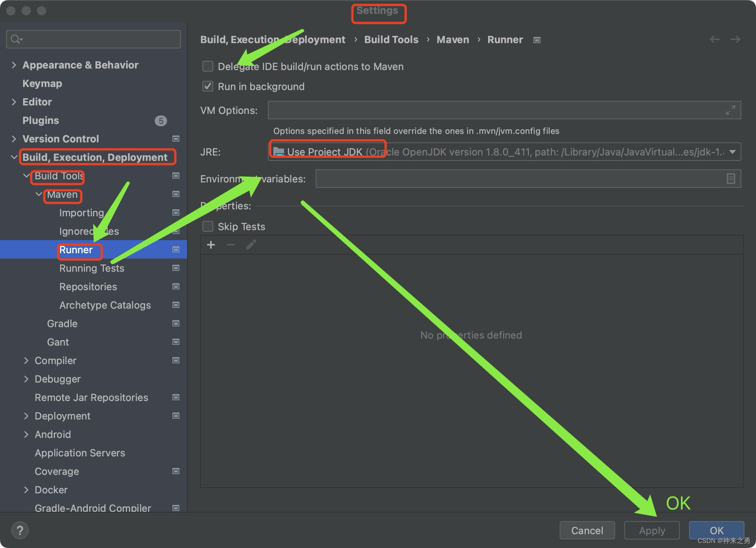Click inside the VM Options field
The image size is (756, 548).
462,110
